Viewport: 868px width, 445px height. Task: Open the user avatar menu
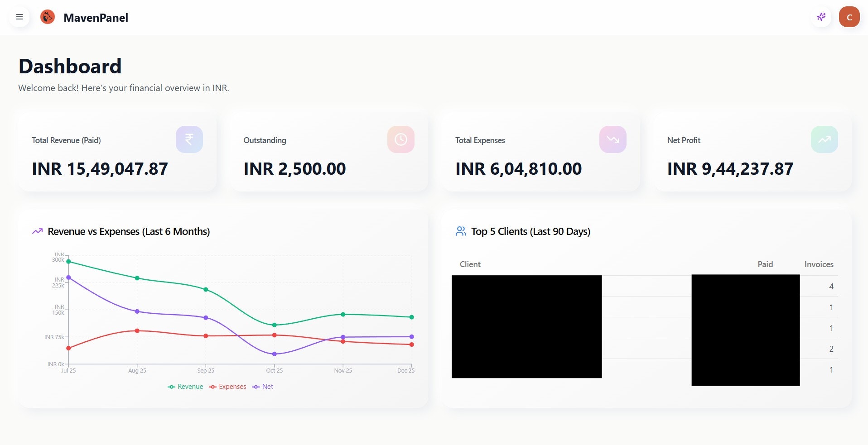tap(849, 17)
